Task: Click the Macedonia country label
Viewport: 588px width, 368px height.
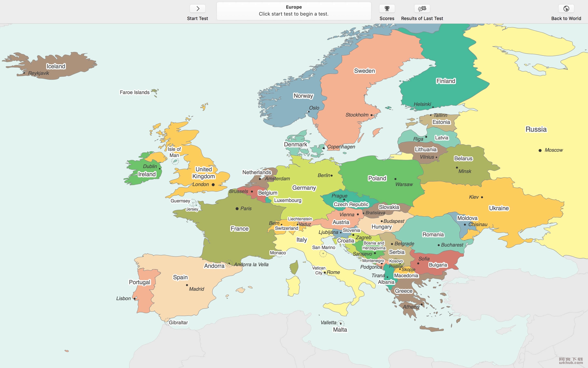Action: (x=406, y=276)
